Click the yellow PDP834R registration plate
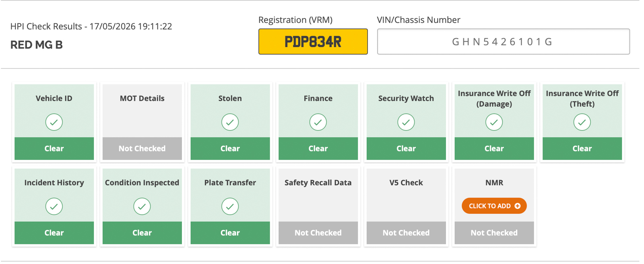Viewport: 644px width, 264px height. click(313, 41)
